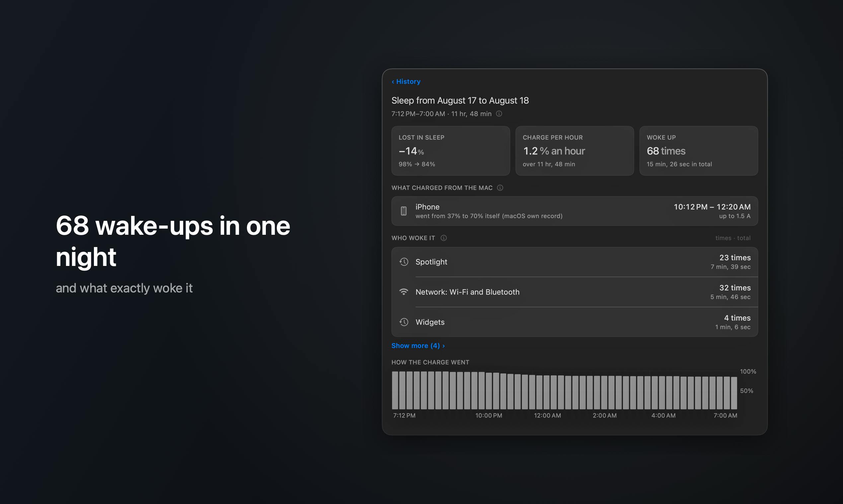Click the Spotlight clock icon
The image size is (843, 504).
click(x=404, y=262)
